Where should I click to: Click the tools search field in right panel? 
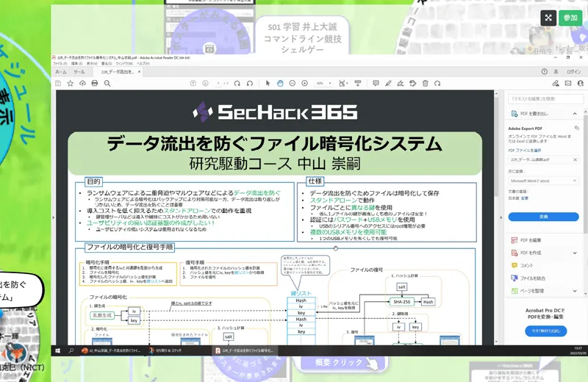545,98
